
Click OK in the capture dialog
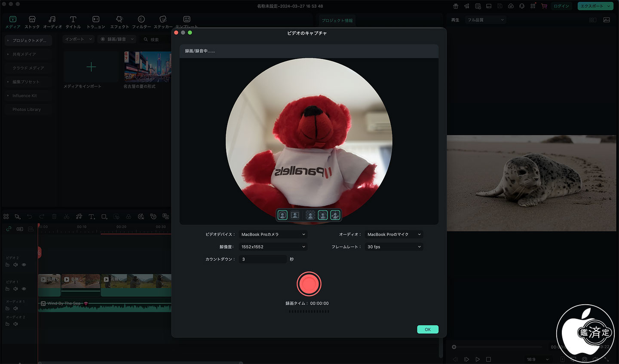click(x=427, y=330)
